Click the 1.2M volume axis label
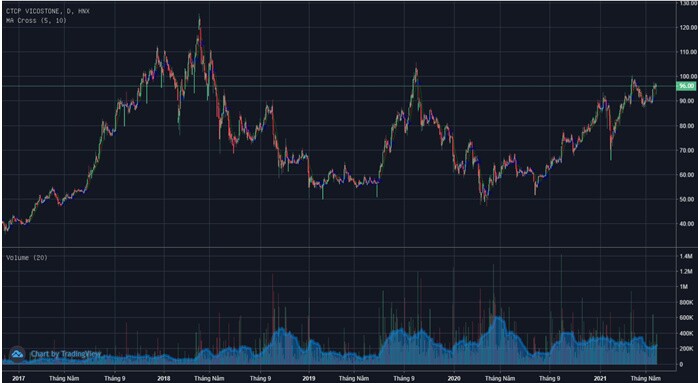 (686, 272)
